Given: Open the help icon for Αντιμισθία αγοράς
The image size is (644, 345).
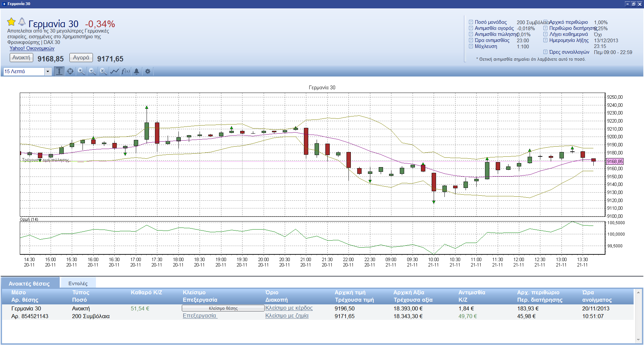Looking at the screenshot, I should pyautogui.click(x=471, y=28).
